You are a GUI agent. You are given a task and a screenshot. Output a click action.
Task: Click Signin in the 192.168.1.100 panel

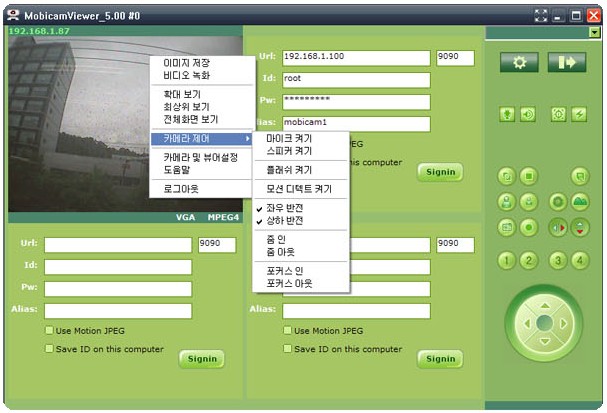[x=440, y=172]
